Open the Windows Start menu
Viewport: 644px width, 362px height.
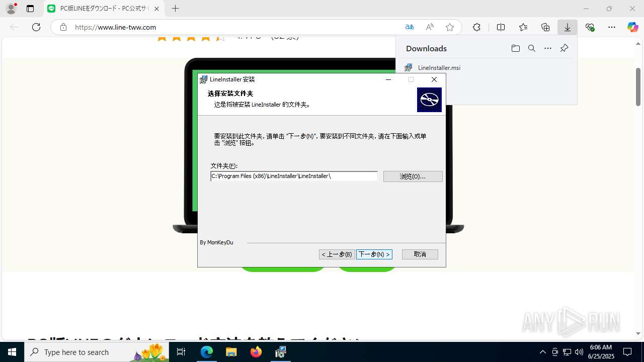[x=12, y=352]
